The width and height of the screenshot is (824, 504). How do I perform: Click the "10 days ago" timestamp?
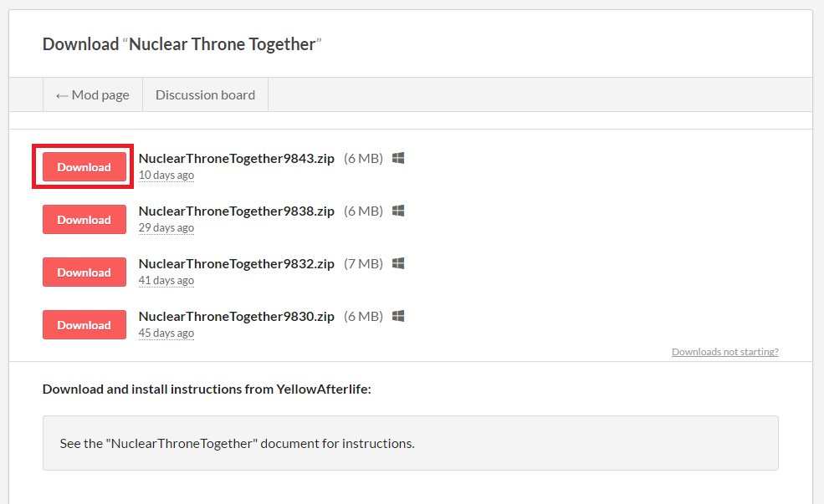coord(166,176)
